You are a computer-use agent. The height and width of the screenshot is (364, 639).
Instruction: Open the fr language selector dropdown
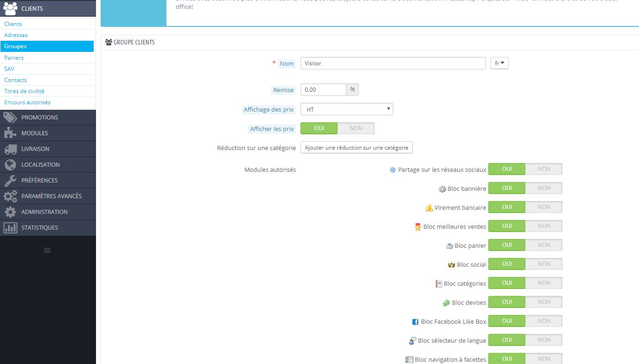pos(499,63)
